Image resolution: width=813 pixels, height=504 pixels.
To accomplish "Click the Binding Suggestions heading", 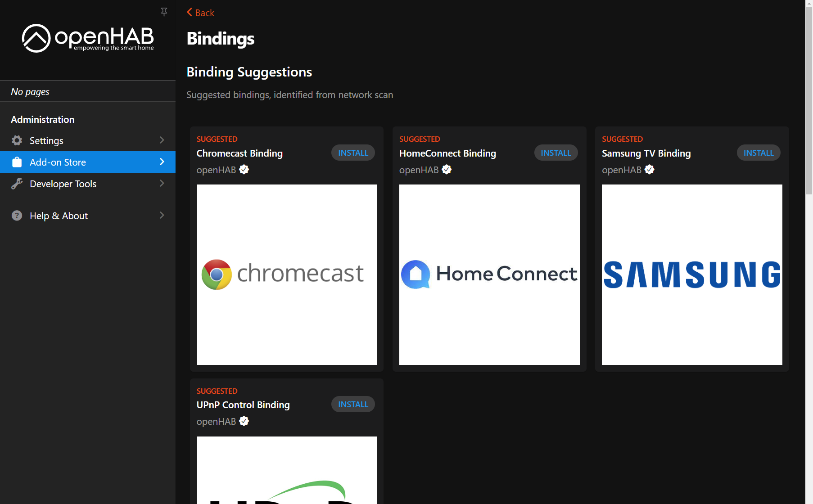I will pos(249,72).
